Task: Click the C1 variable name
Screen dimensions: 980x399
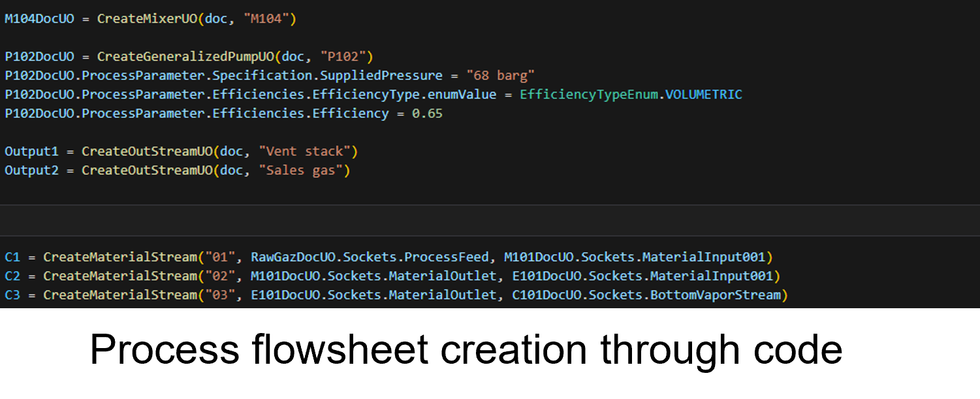Action: point(12,257)
